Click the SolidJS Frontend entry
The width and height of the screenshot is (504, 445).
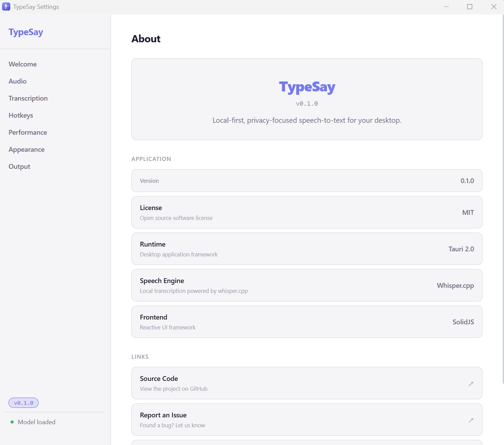(306, 322)
